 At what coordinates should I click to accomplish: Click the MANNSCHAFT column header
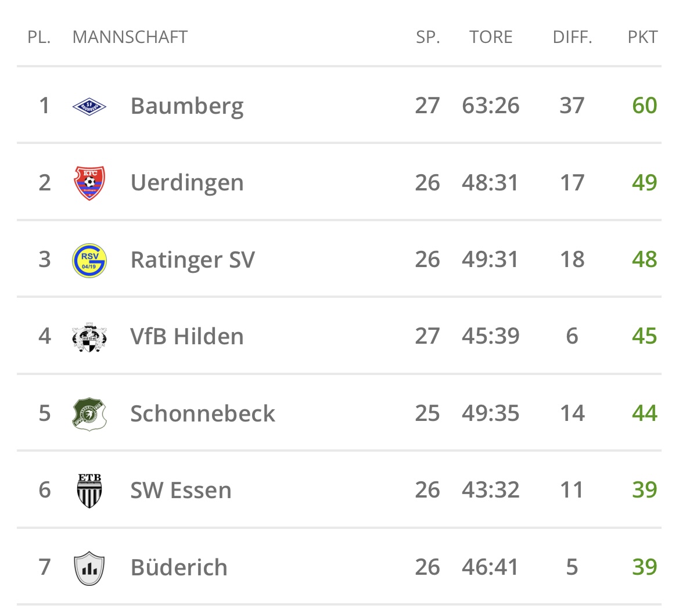(130, 37)
